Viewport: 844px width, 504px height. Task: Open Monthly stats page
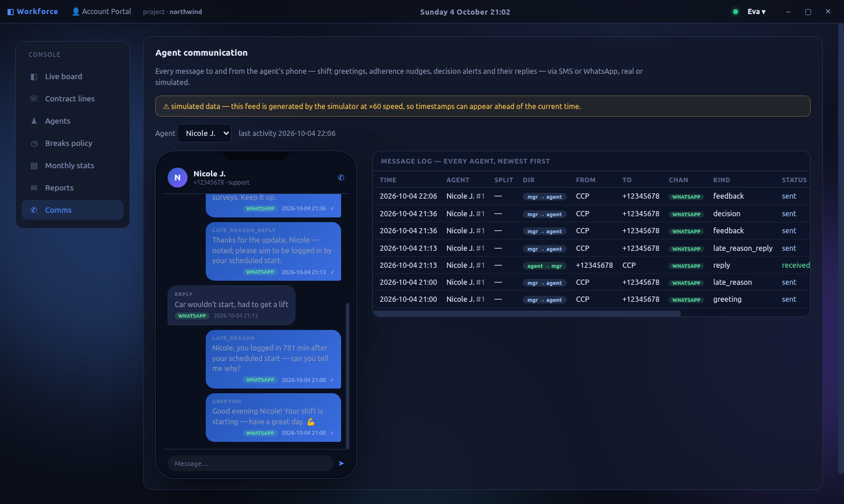(x=73, y=166)
